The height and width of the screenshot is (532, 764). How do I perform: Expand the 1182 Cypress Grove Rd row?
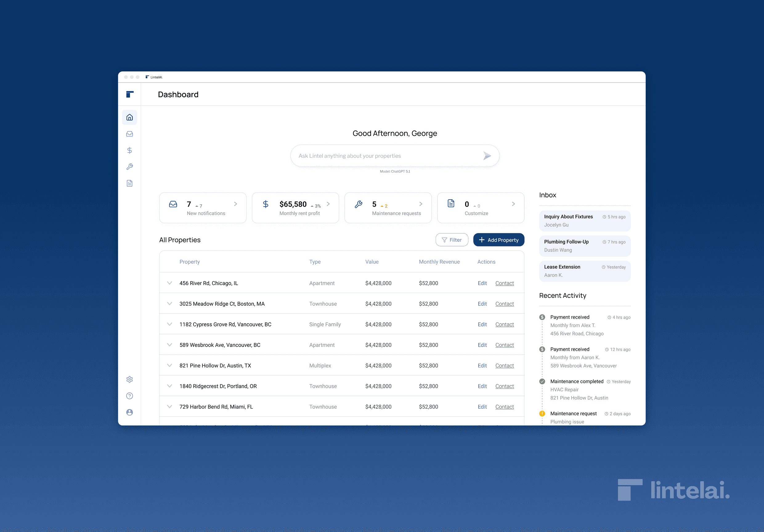[x=170, y=324]
